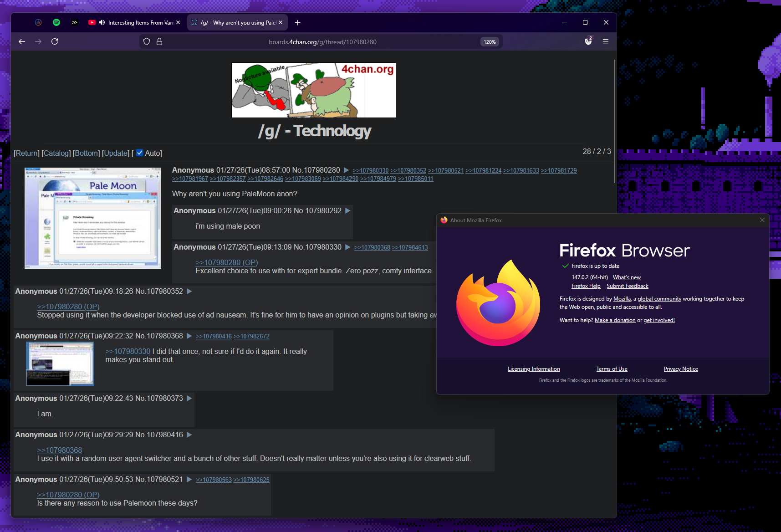Click the page scrollbar thumb
This screenshot has width=781, height=532.
(x=615, y=121)
